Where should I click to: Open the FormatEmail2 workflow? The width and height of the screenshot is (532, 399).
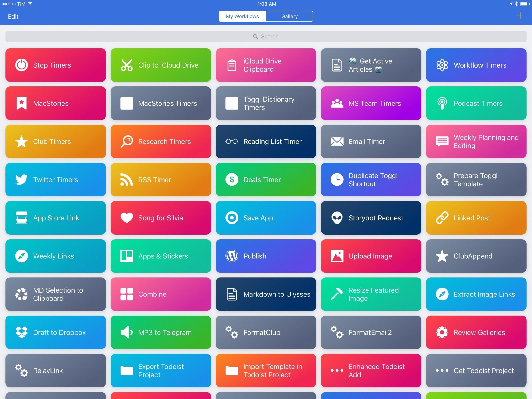[x=371, y=332]
